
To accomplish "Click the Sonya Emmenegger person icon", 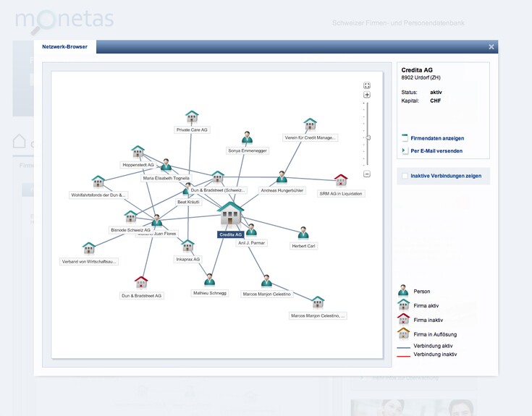I will (248, 138).
